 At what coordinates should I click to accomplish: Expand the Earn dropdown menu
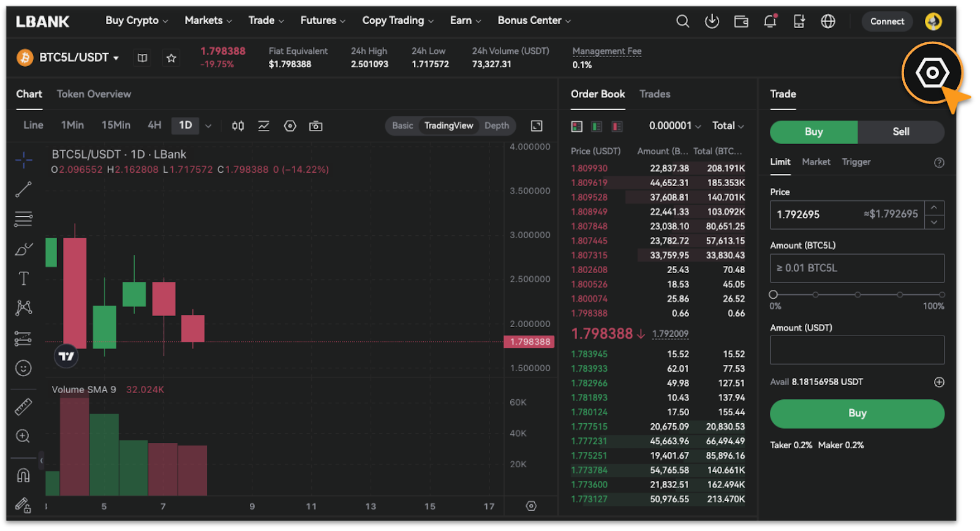click(x=466, y=21)
